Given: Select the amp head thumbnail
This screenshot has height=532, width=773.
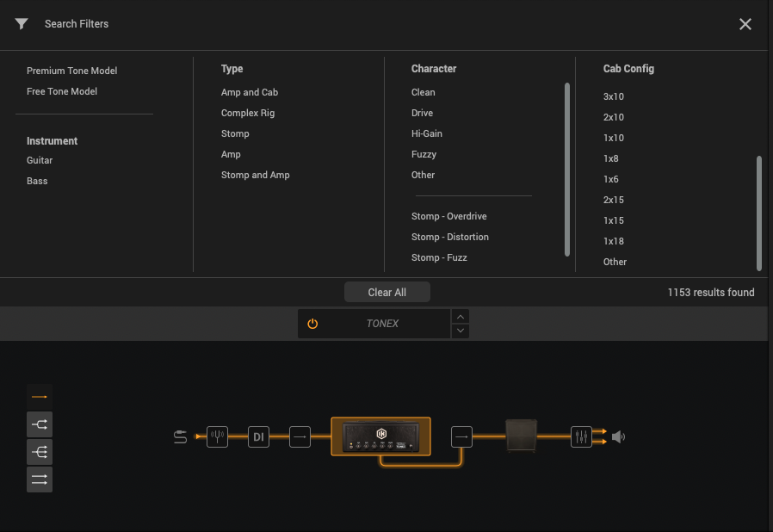Looking at the screenshot, I should pos(380,436).
